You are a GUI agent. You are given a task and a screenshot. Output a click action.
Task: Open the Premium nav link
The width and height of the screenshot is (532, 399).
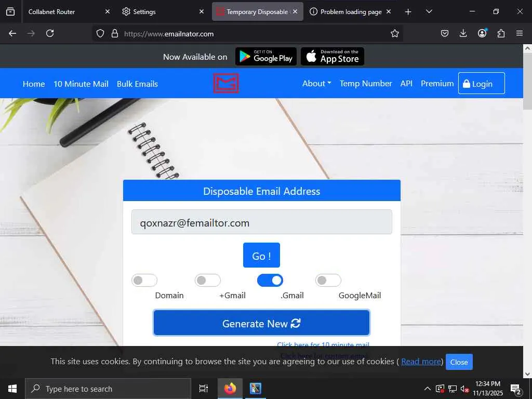437,84
